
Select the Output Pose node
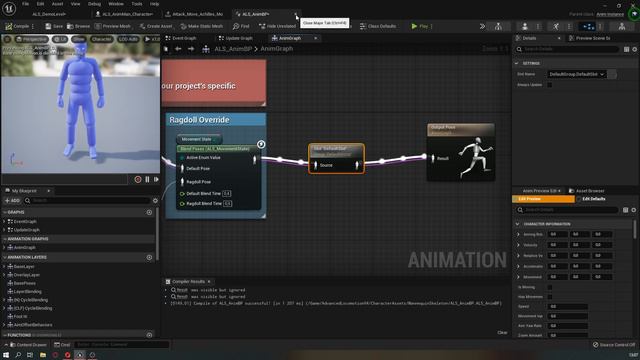tap(461, 152)
